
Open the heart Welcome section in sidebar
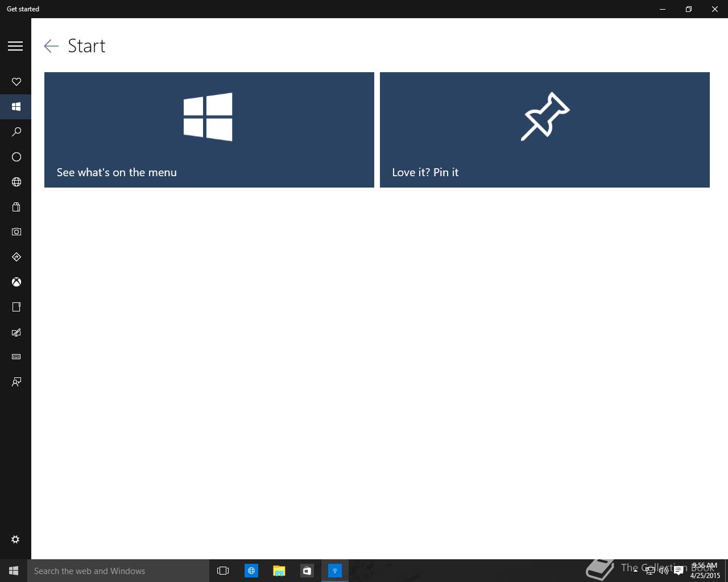pos(16,82)
